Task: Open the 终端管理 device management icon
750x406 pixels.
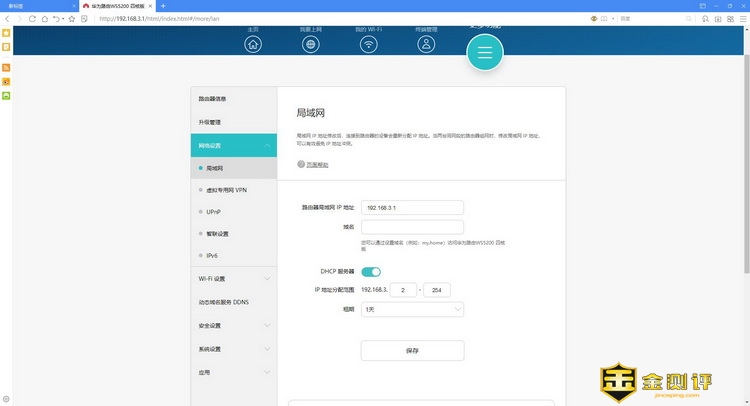Action: 427,44
